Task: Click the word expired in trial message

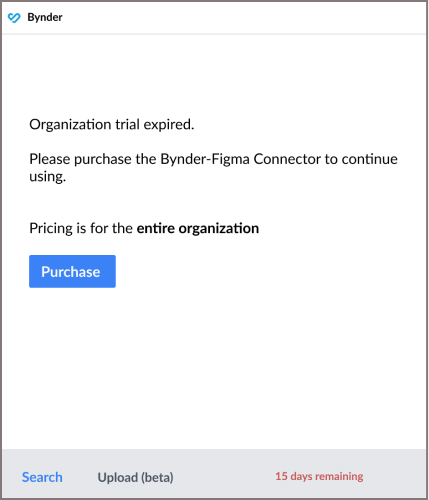Action: pyautogui.click(x=169, y=125)
